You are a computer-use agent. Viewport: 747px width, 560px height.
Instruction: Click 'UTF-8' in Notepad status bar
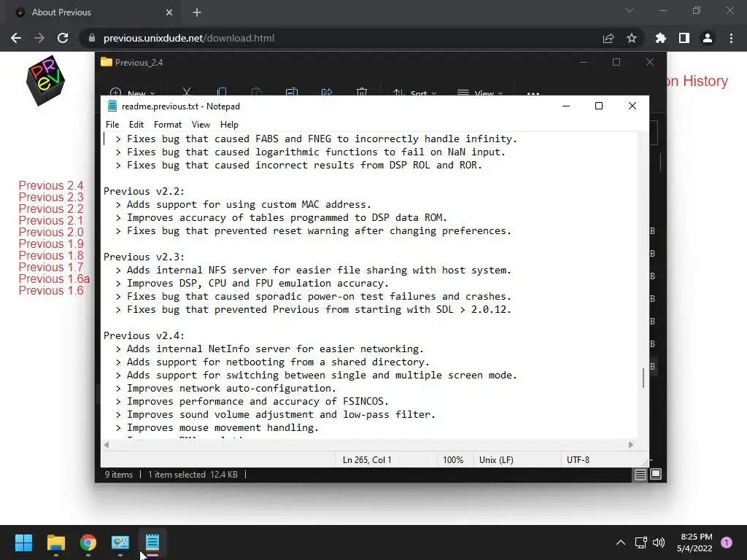[x=578, y=460]
